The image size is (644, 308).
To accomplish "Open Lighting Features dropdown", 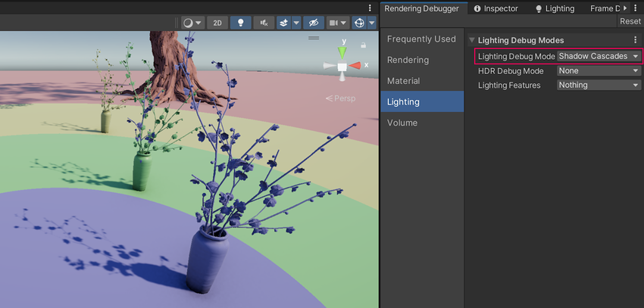I will (599, 85).
